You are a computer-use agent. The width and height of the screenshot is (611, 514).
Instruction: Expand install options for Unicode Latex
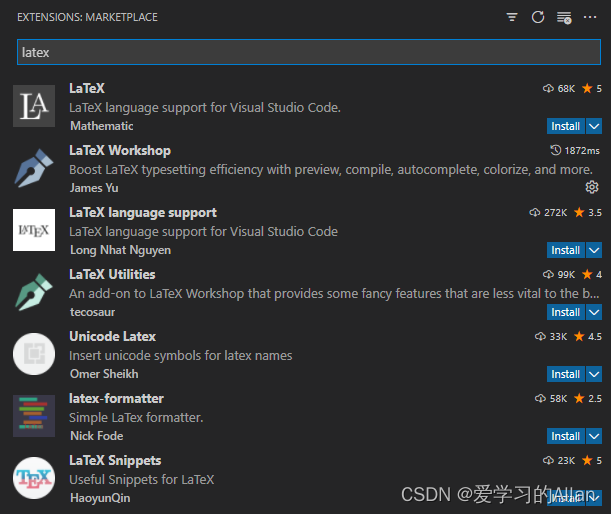(594, 374)
